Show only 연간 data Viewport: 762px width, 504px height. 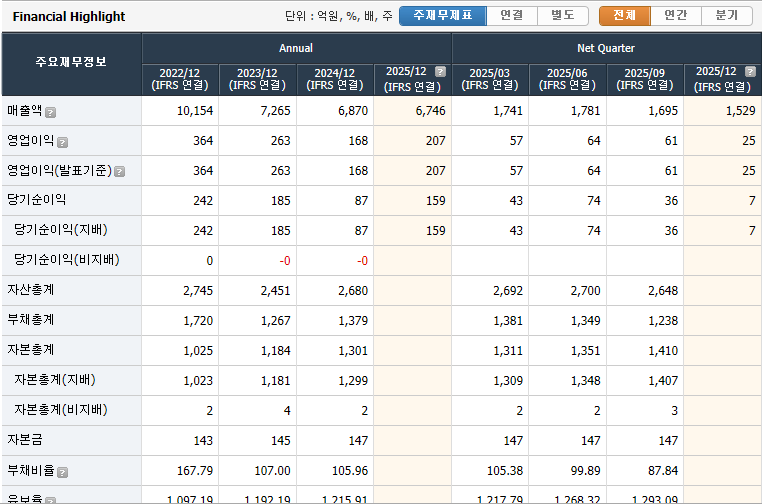point(676,16)
